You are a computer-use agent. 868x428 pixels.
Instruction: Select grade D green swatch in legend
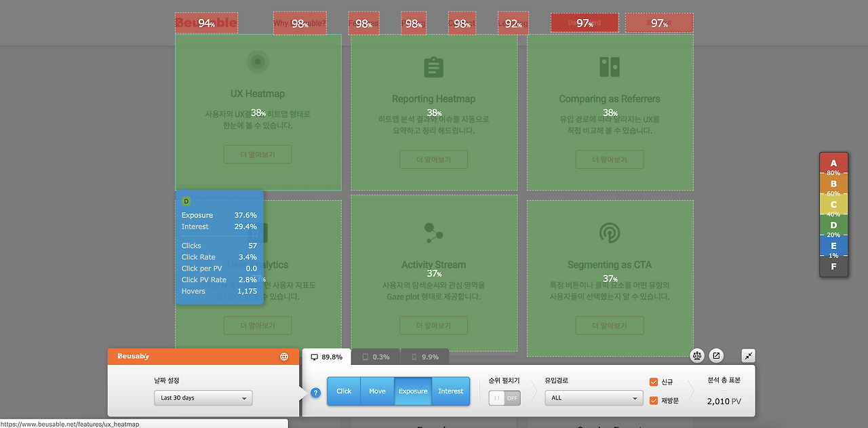click(x=833, y=225)
